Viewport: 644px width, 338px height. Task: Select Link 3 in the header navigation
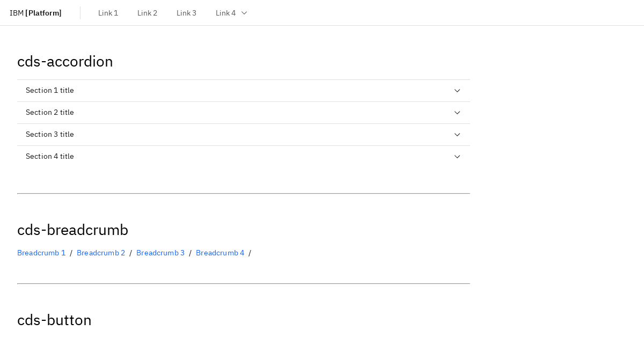(186, 12)
